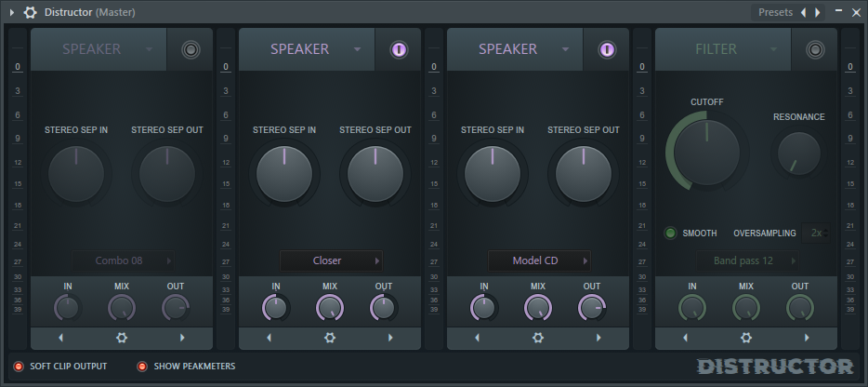This screenshot has width=868, height=387.
Task: Disable Show Peakmeters option
Action: pos(142,367)
